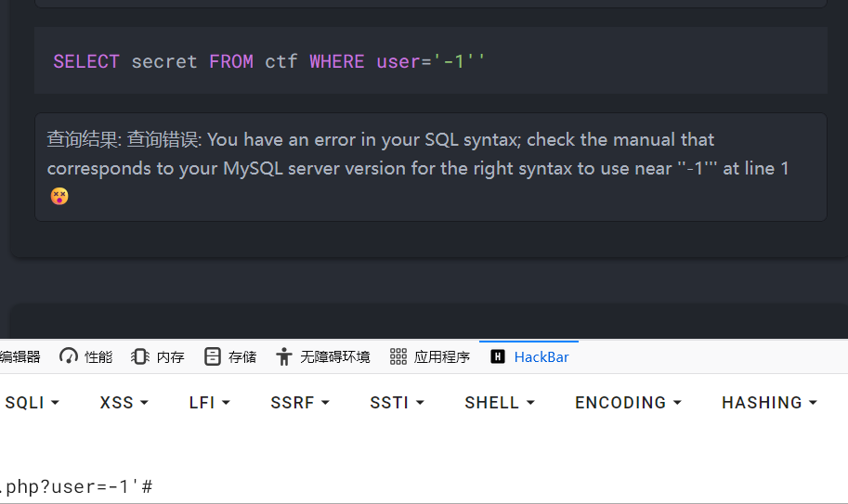
Task: Click the storage document icon
Action: click(213, 356)
